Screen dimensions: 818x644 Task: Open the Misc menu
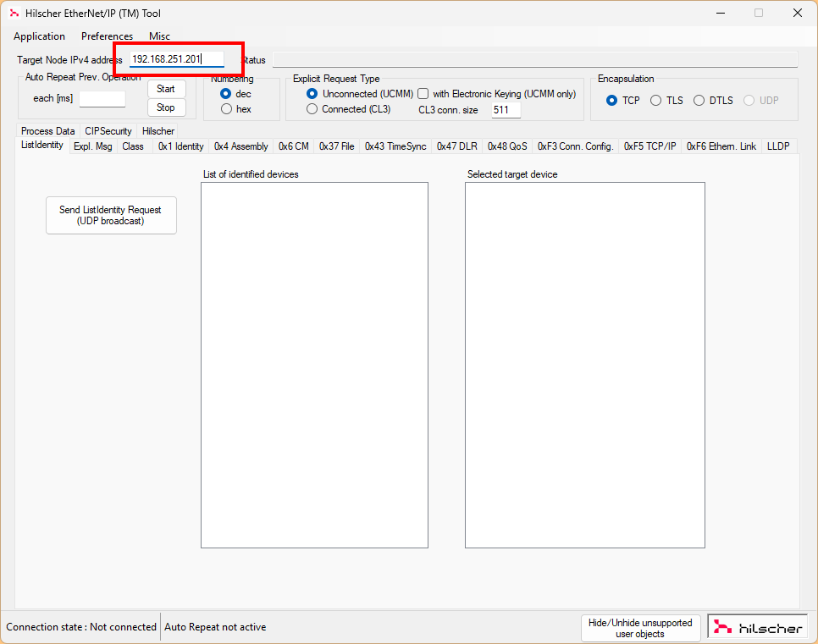coord(160,36)
